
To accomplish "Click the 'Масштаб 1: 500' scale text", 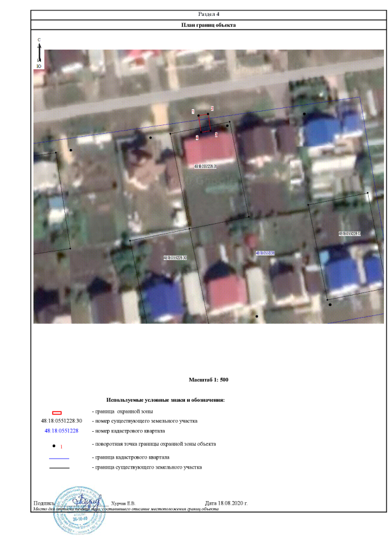I will pyautogui.click(x=209, y=380).
